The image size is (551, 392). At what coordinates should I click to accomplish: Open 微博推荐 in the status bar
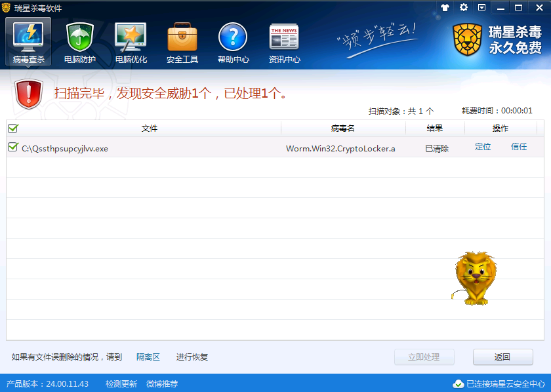pyautogui.click(x=162, y=383)
